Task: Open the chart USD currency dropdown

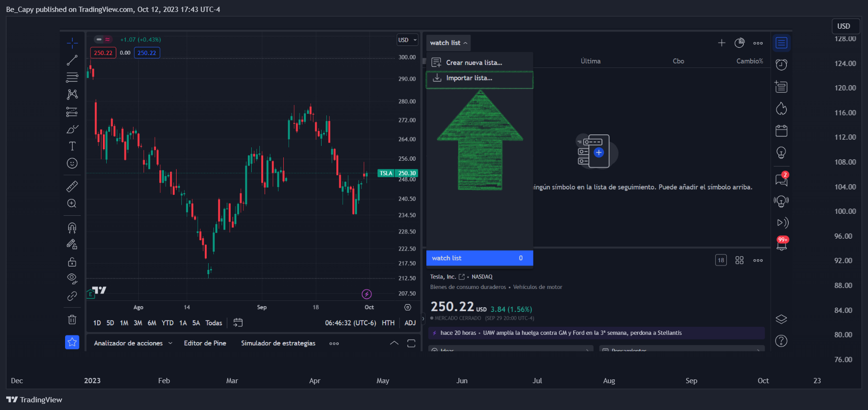Action: click(408, 40)
